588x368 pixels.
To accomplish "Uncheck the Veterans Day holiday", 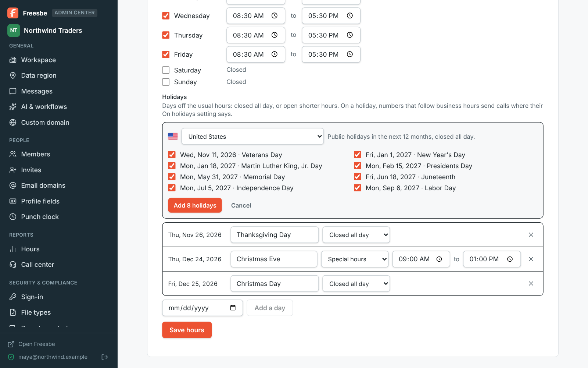I will (x=172, y=155).
